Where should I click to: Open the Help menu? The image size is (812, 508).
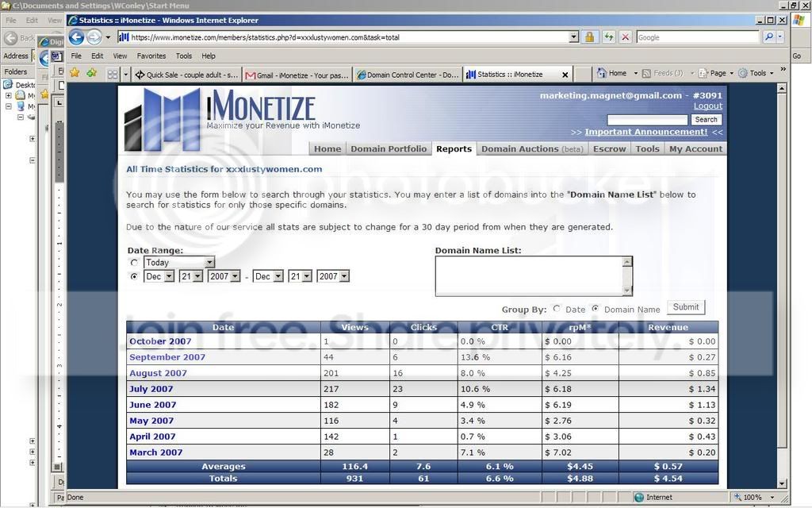pos(209,56)
